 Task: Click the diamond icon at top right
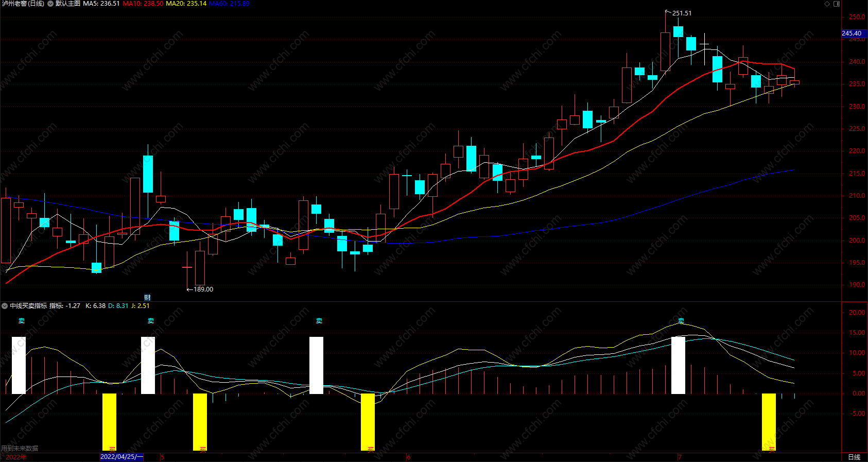coord(827,4)
